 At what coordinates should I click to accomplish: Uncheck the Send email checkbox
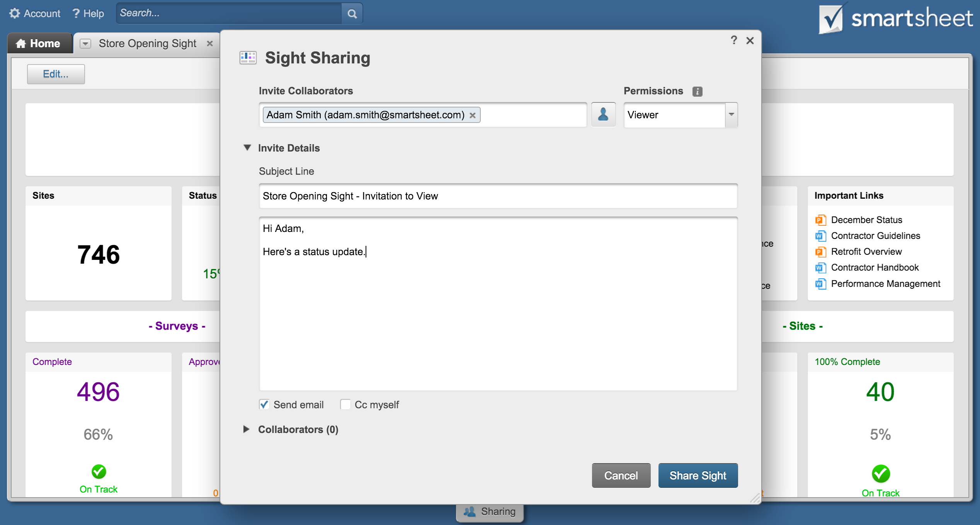pyautogui.click(x=264, y=404)
